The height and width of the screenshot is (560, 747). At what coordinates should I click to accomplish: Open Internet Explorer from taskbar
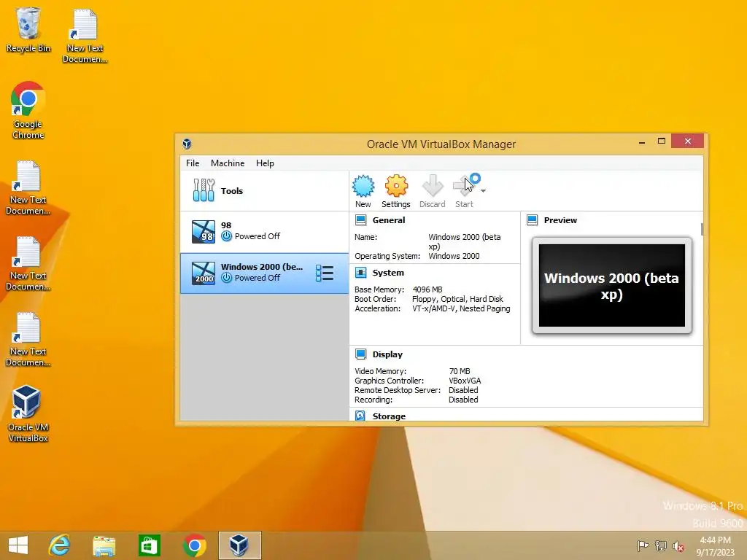click(60, 545)
